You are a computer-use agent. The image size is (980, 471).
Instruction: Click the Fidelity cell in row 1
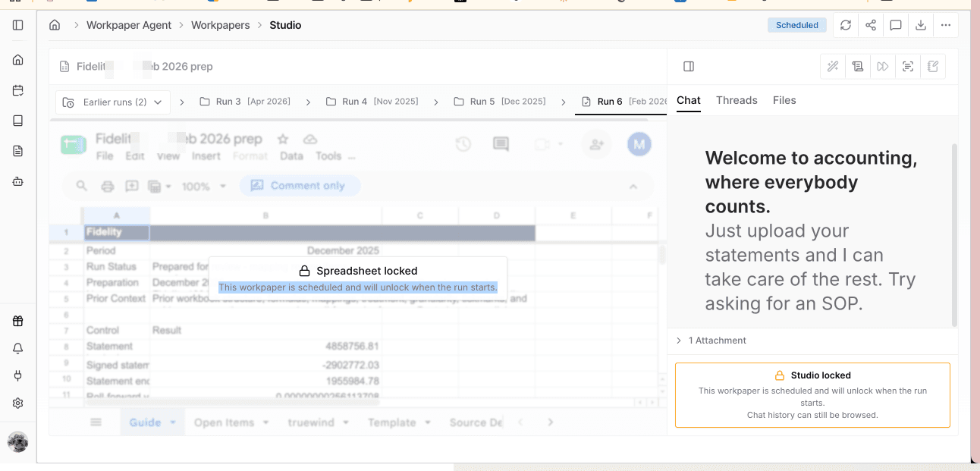pos(116,232)
